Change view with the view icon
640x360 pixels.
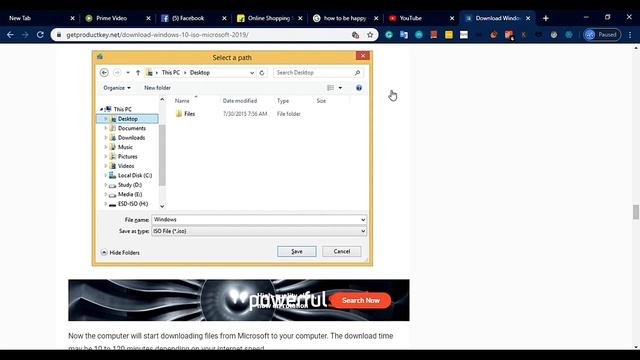coord(331,88)
